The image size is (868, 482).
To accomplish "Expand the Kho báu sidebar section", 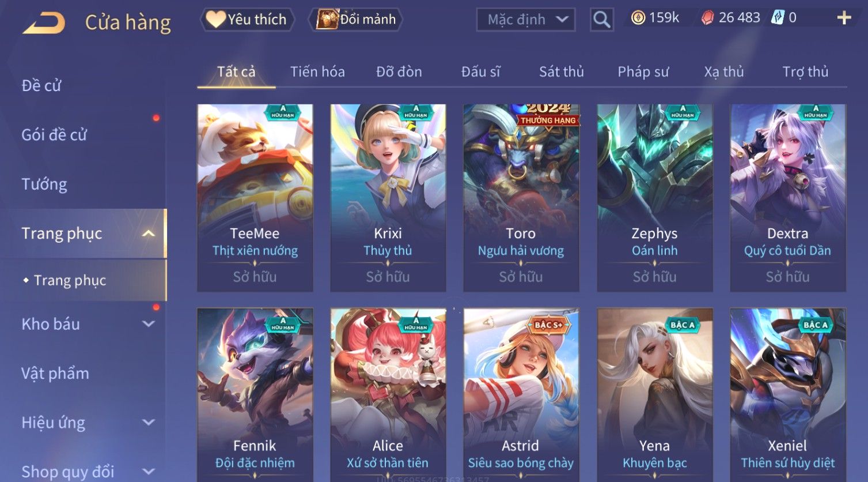I will [x=148, y=324].
